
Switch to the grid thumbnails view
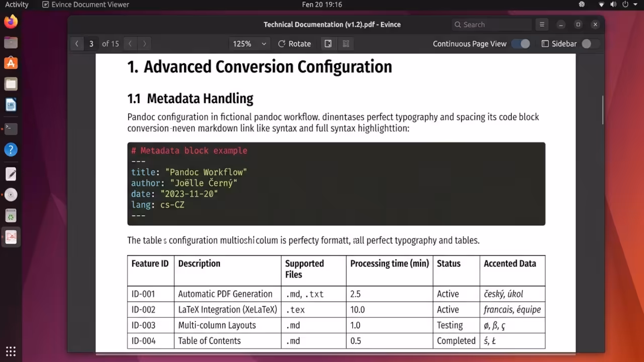[346, 44]
